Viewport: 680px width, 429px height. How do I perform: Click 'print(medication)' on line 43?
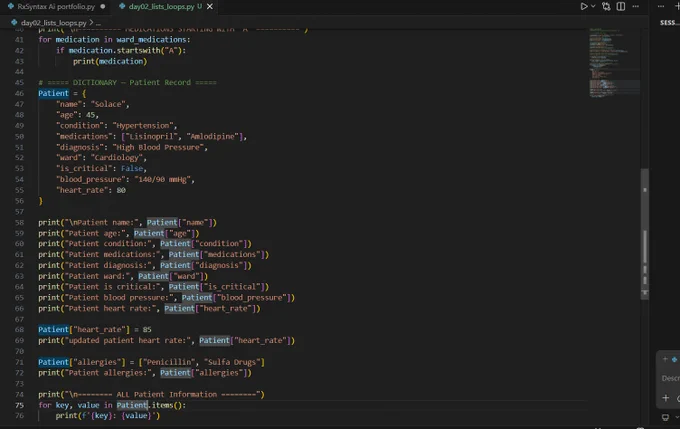click(x=110, y=61)
